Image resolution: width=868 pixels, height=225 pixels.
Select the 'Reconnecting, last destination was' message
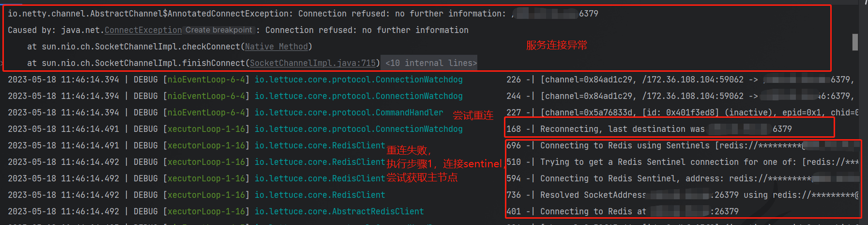point(622,129)
